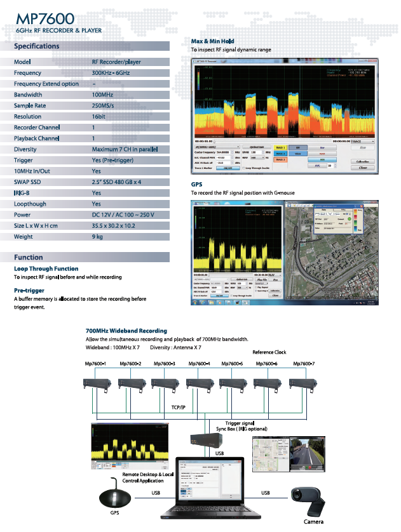The image size is (401, 532).
Task: Enable MIN hold in Max & Min Hold window
Action: 322,160
